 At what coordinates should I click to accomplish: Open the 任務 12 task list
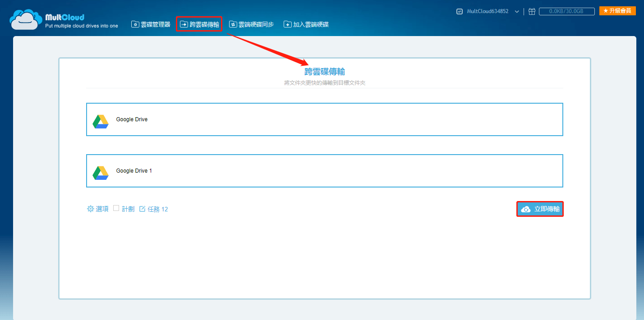(158, 209)
